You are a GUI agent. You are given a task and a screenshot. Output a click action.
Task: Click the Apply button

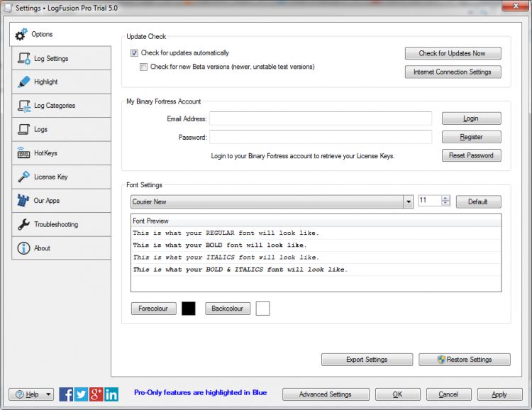click(500, 394)
